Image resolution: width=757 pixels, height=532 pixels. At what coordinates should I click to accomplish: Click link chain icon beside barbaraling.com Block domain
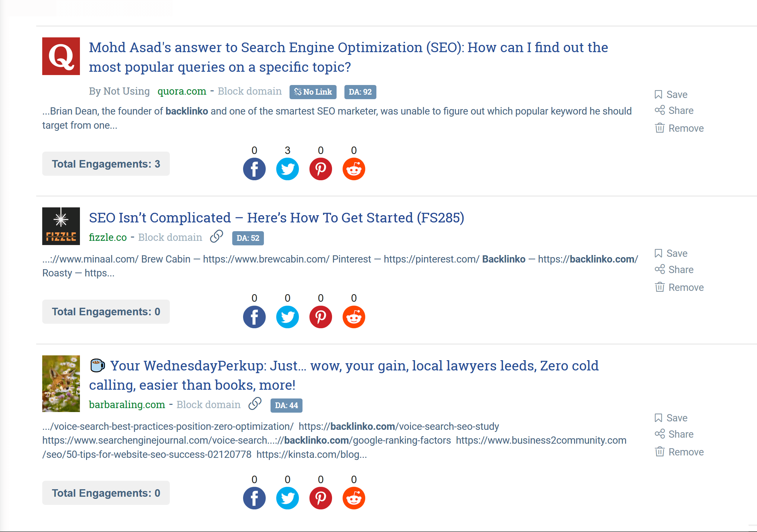[255, 404]
